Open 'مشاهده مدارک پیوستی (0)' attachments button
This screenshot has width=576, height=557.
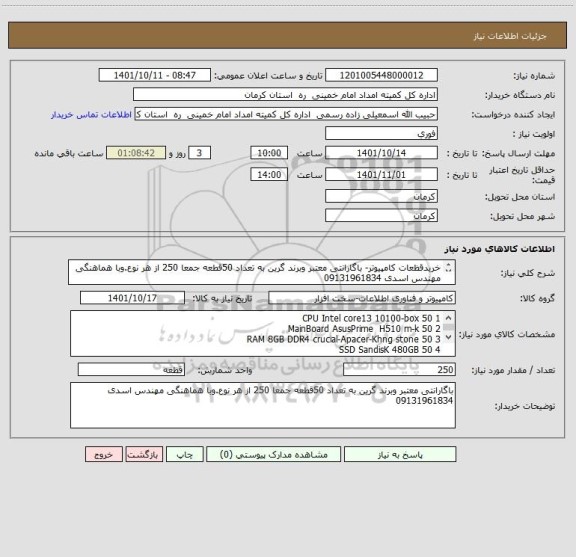[x=274, y=454]
